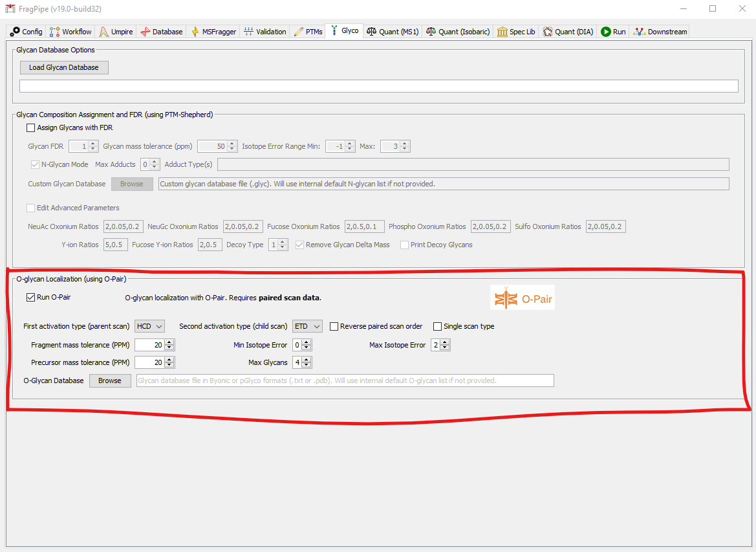The image size is (756, 552).
Task: Click the Quant (Isobaric) scales icon
Action: (431, 31)
